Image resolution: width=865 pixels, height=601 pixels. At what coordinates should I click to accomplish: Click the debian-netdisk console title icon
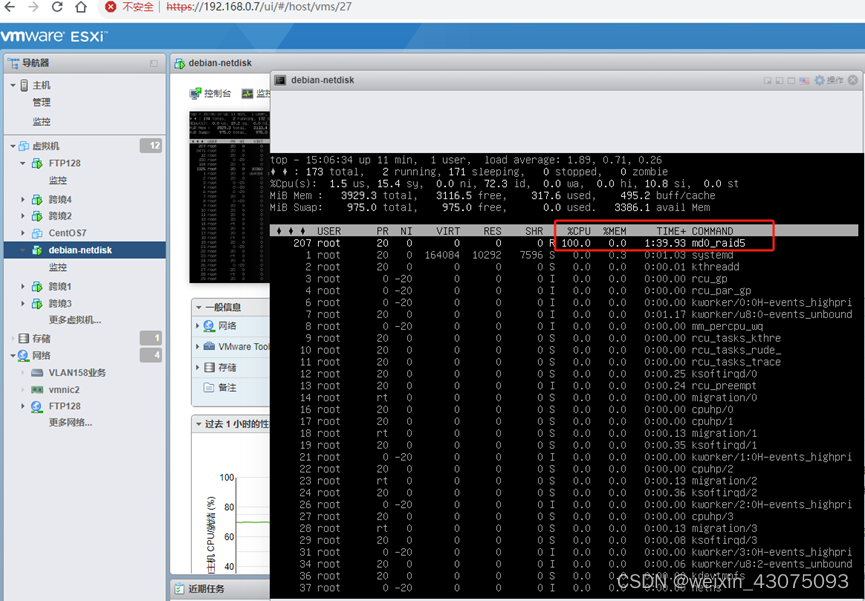point(280,80)
